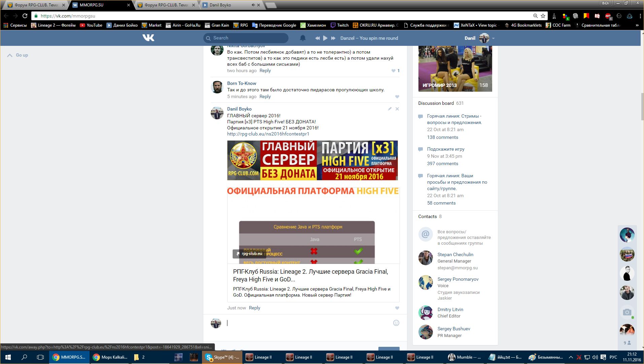Image resolution: width=644 pixels, height=364 pixels.
Task: Switch to Skype taskbar app
Action: click(x=222, y=357)
